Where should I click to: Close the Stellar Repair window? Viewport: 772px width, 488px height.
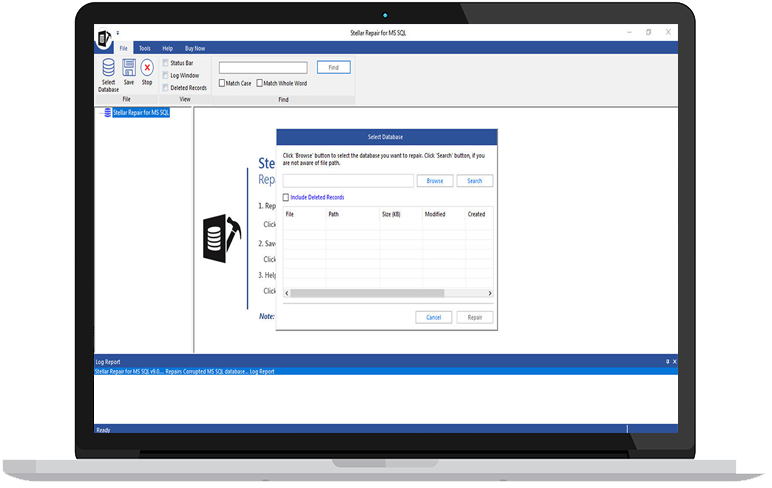click(x=668, y=32)
